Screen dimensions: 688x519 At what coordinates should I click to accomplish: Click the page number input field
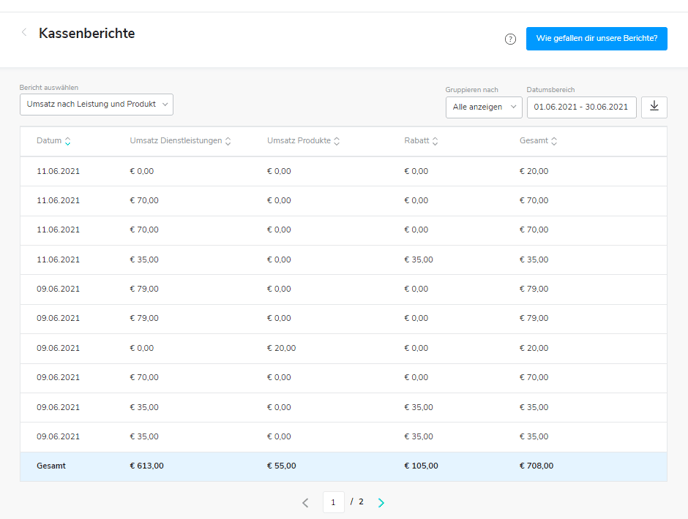tap(333, 502)
